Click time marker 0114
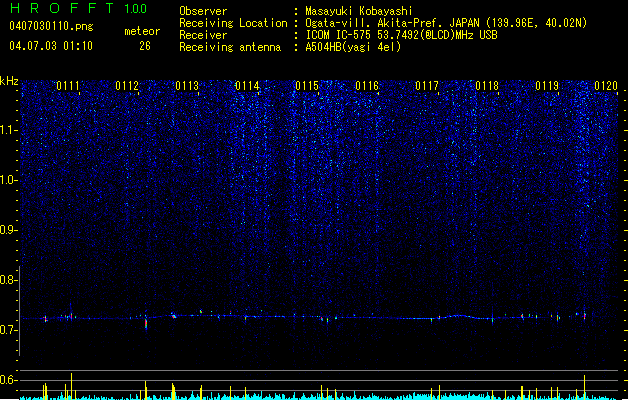This screenshot has height=400, width=629. click(247, 86)
